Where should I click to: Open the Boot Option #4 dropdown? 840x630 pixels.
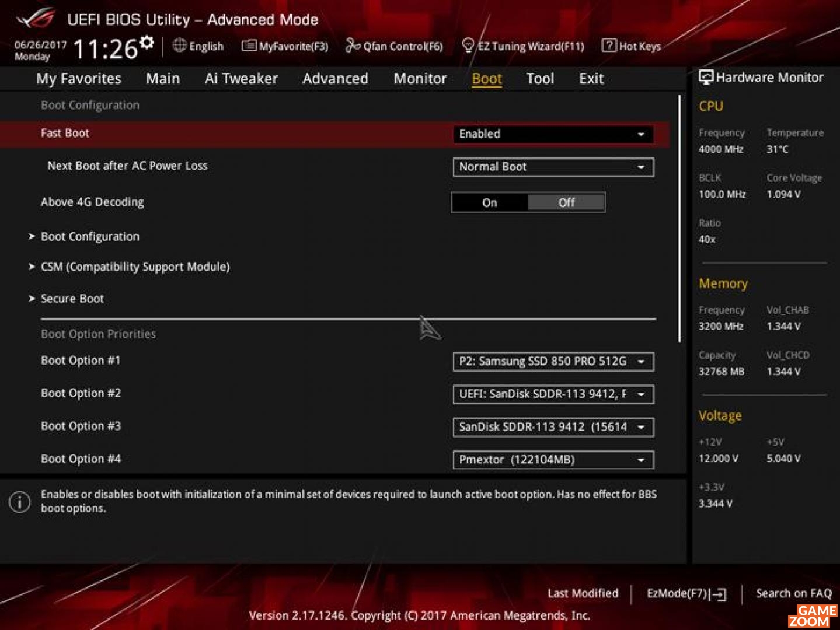tap(553, 460)
